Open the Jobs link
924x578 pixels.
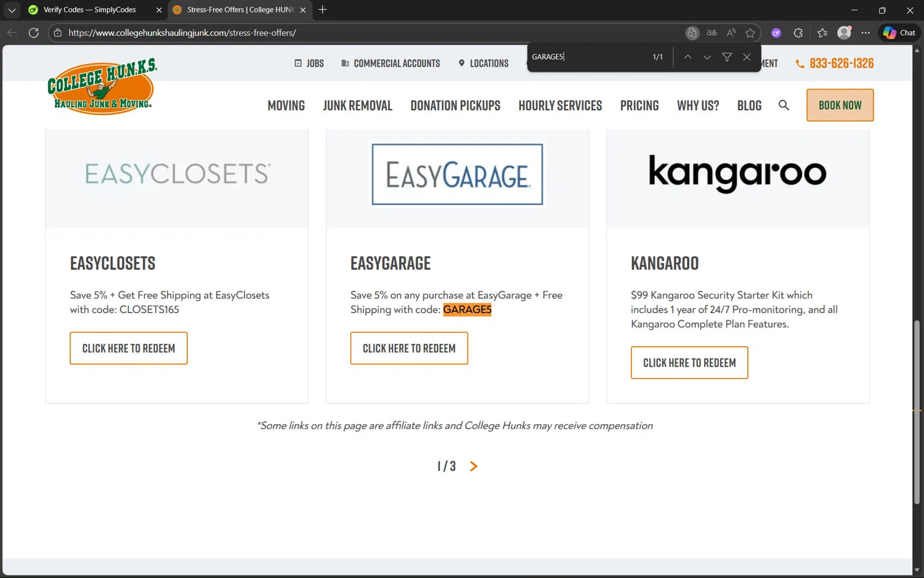[x=309, y=63]
